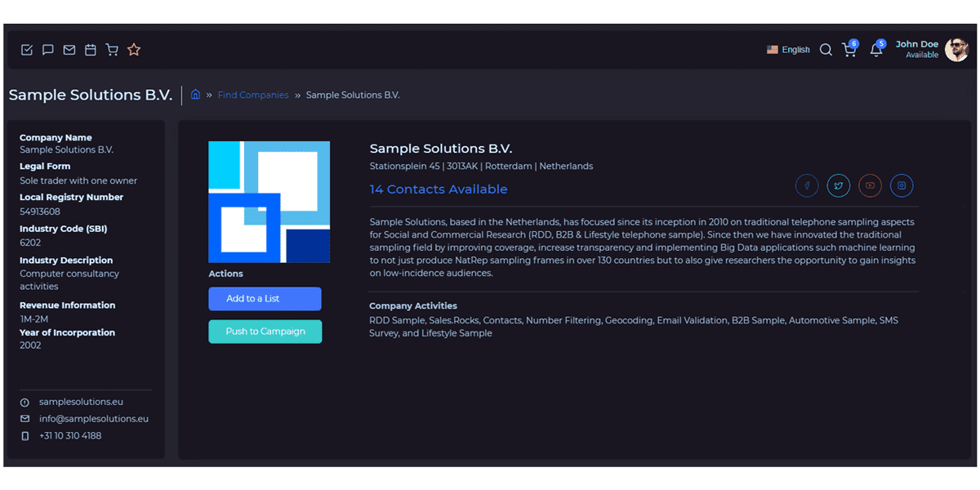View notifications bell icon
The width and height of the screenshot is (980, 490).
[x=875, y=50]
